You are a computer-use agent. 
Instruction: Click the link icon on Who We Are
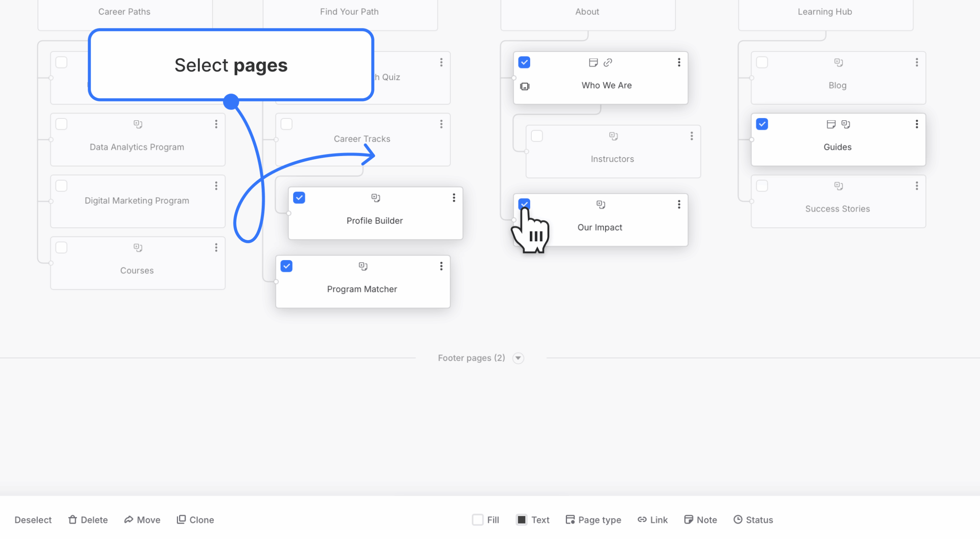click(608, 62)
